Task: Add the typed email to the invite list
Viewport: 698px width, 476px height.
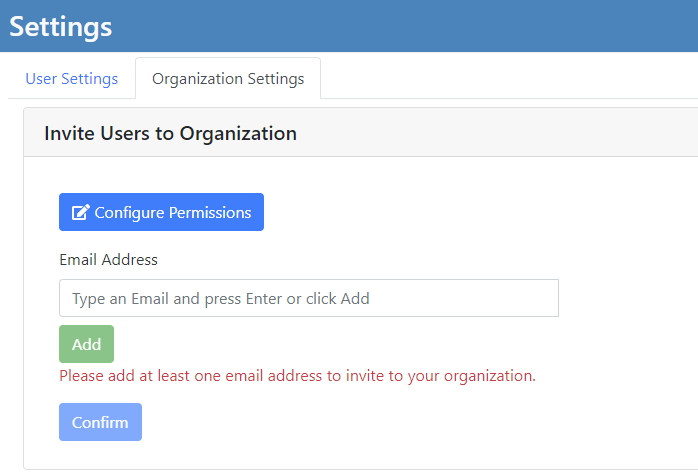Action: coord(86,344)
